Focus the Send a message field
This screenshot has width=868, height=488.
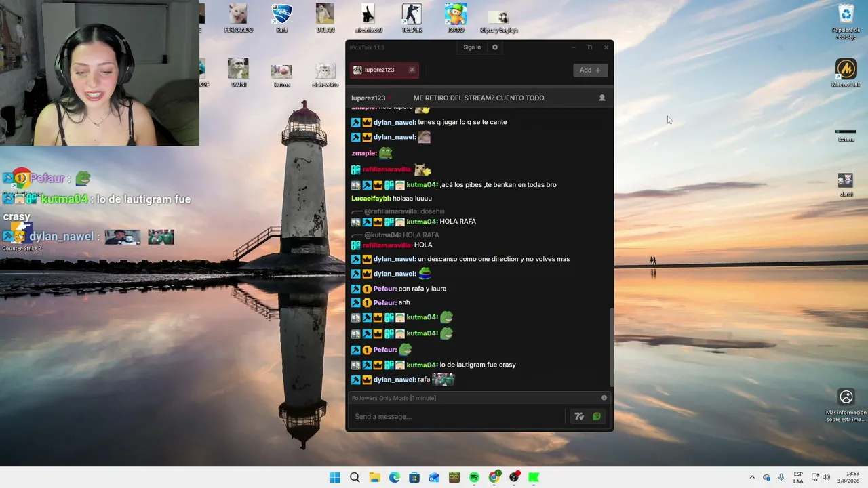tap(458, 416)
